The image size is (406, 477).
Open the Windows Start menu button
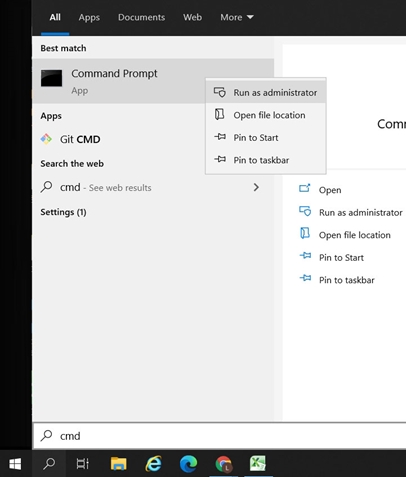[x=15, y=463]
